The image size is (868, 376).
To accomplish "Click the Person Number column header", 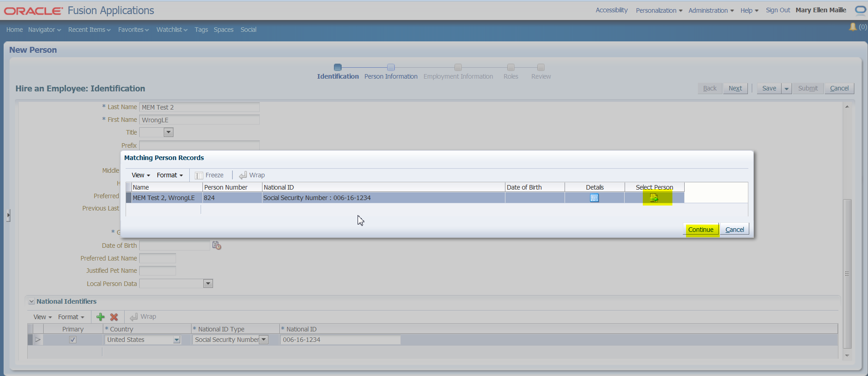I will (232, 187).
